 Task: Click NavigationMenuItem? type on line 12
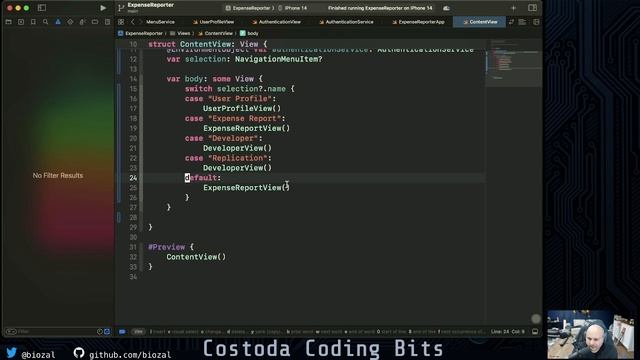(x=278, y=59)
